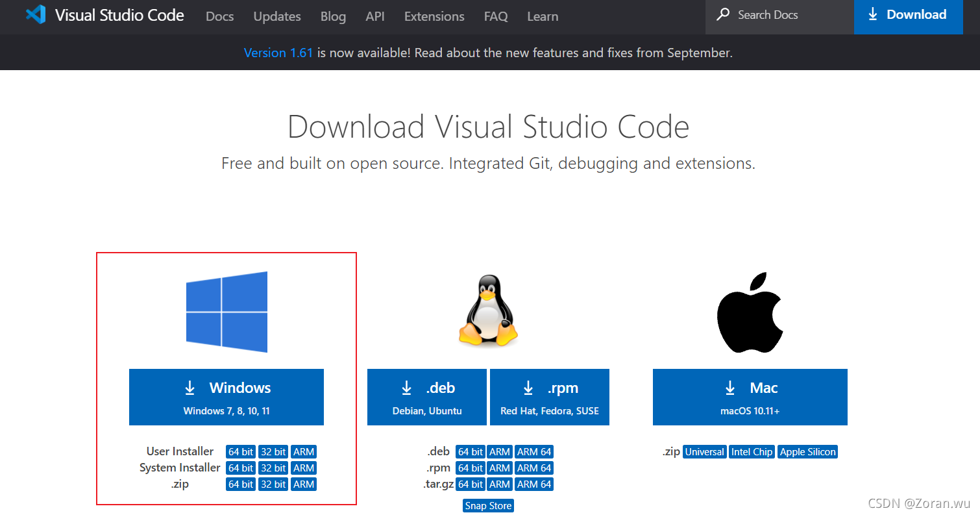
Task: Click the download arrow icon in top Download button
Action: click(873, 14)
